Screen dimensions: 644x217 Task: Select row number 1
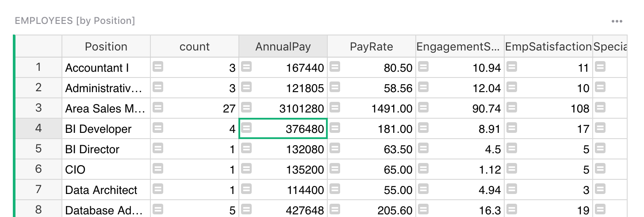38,68
